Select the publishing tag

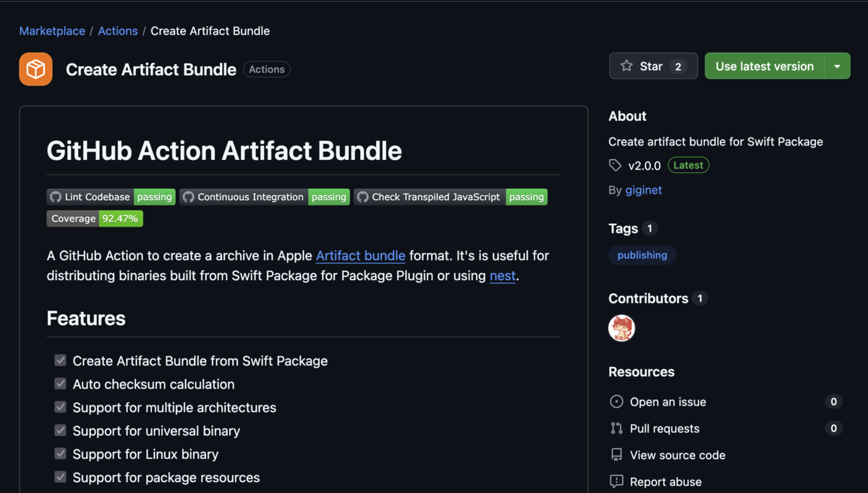click(642, 255)
